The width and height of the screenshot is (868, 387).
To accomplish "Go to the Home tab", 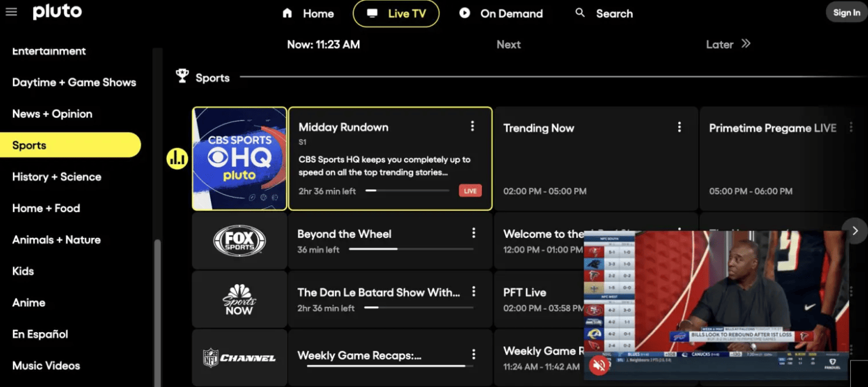I will [308, 14].
